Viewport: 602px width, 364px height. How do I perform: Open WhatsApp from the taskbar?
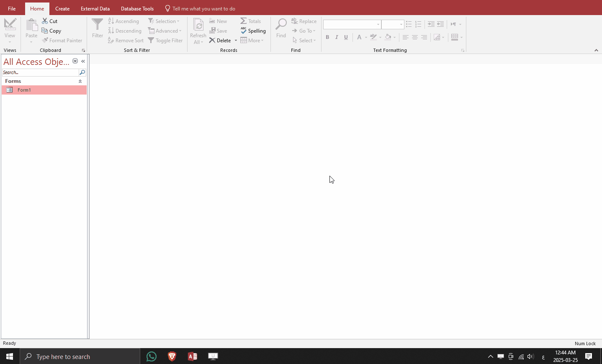pyautogui.click(x=152, y=356)
